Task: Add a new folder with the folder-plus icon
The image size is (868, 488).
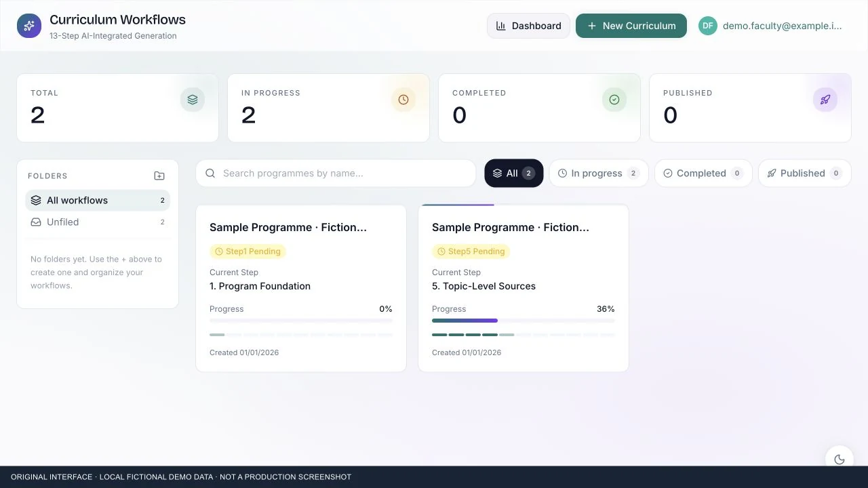Action: (159, 176)
